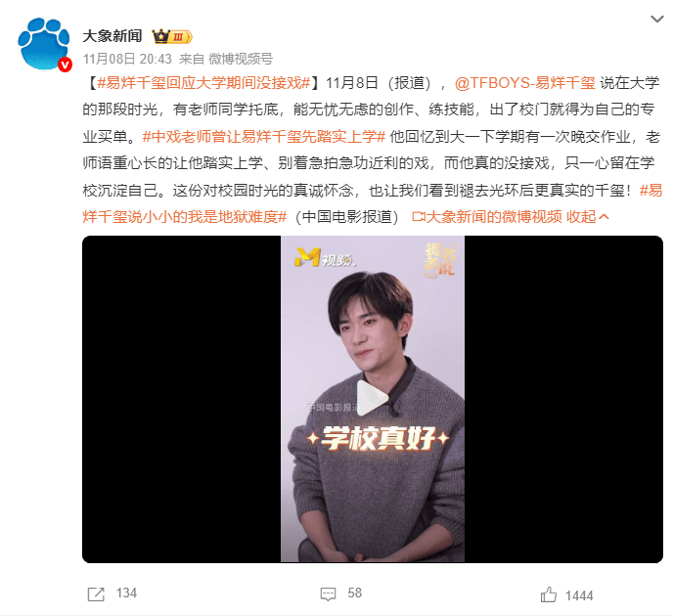The height and width of the screenshot is (616, 673).
Task: Expand the post options chevron menu
Action: point(656,19)
